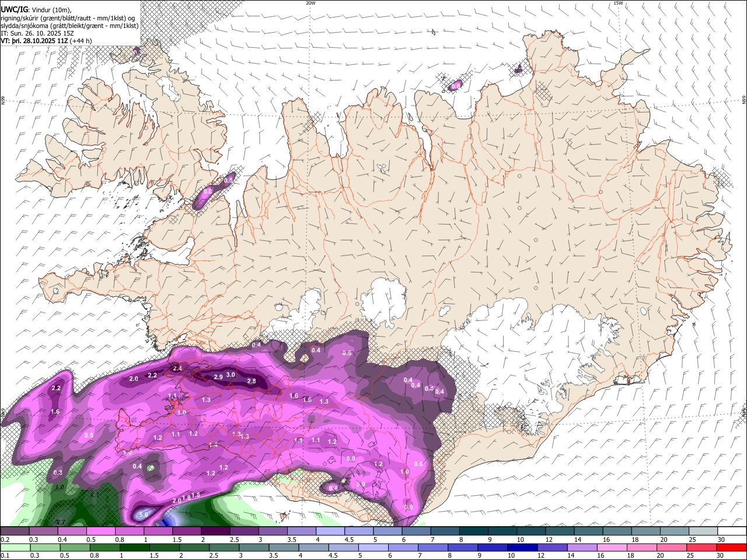Click the 18 label on the top legend row

pyautogui.click(x=635, y=540)
